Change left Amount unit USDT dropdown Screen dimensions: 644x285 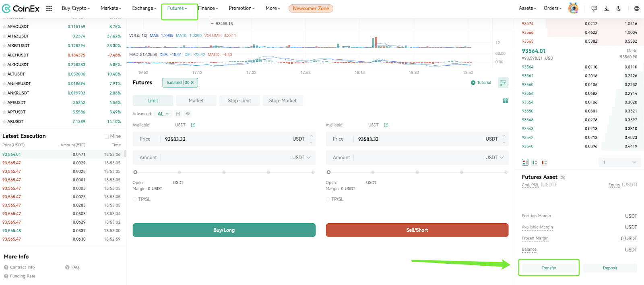(x=301, y=158)
